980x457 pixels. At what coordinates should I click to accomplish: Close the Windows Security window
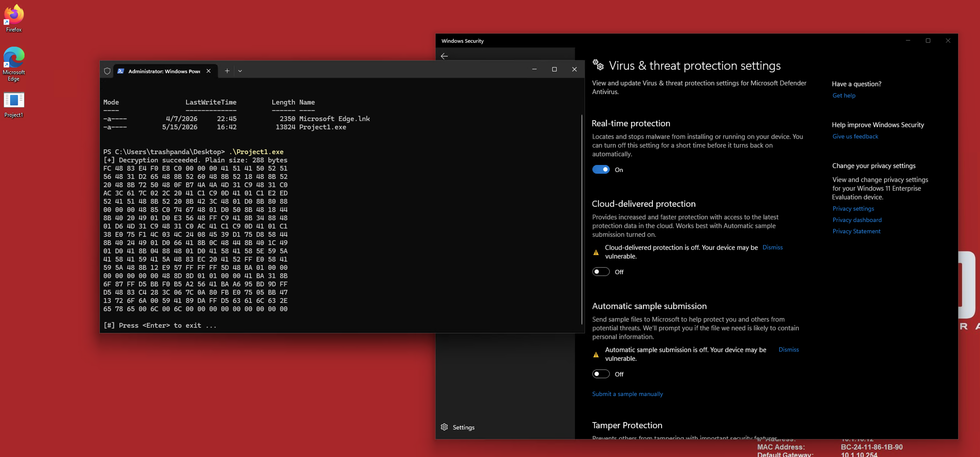[x=948, y=41]
